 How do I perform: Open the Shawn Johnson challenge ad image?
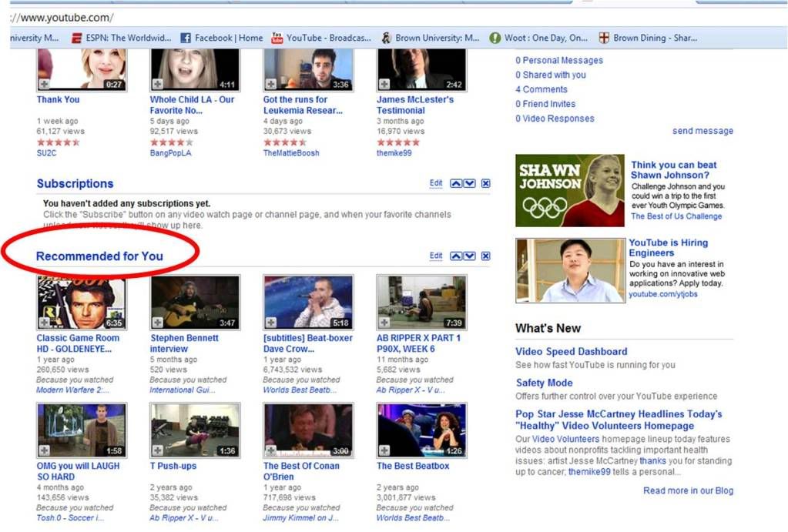(569, 190)
